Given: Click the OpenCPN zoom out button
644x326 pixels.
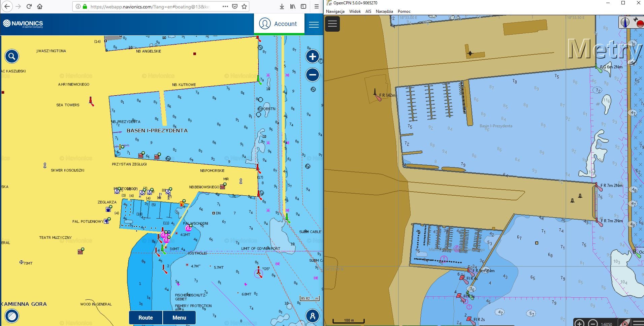Looking at the screenshot, I should coord(593,323).
